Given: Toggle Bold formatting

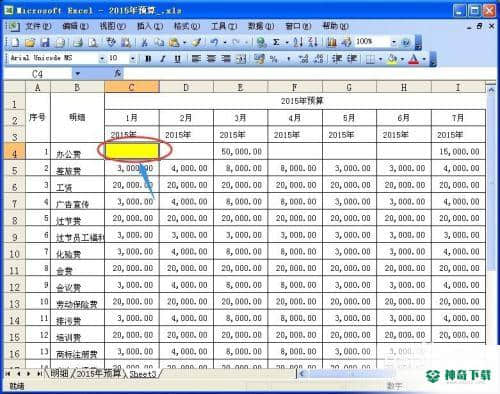Looking at the screenshot, I should (x=148, y=59).
